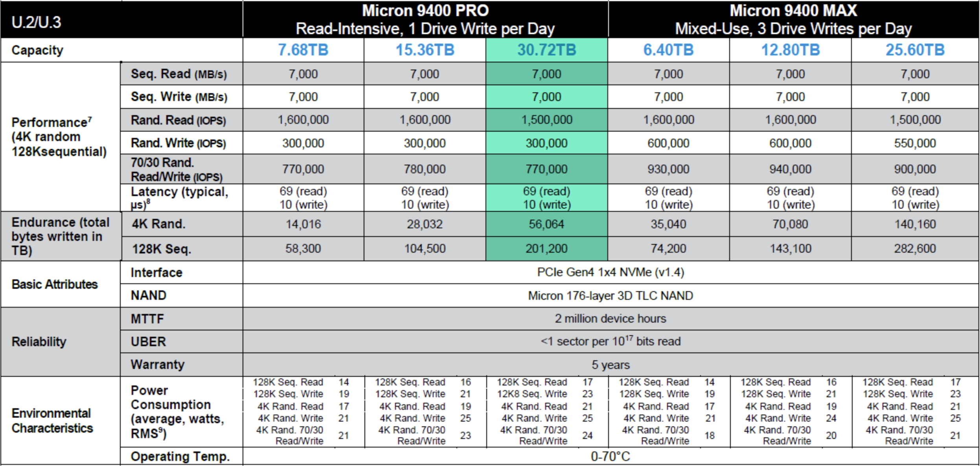Click the 282,600 sequential endurance value
The image size is (980, 466).
coord(915,248)
